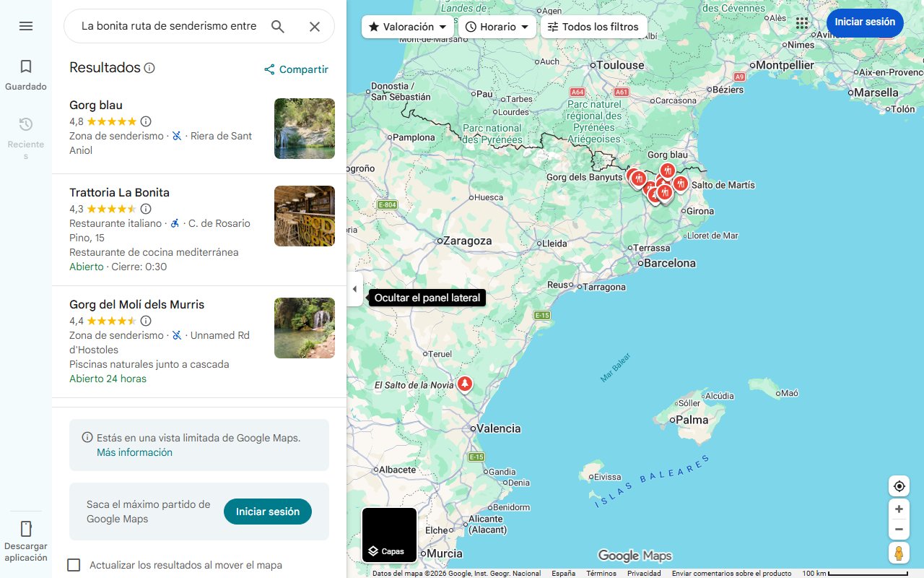
Task: Click the El Salto de la Novia map pin
Action: 465,384
